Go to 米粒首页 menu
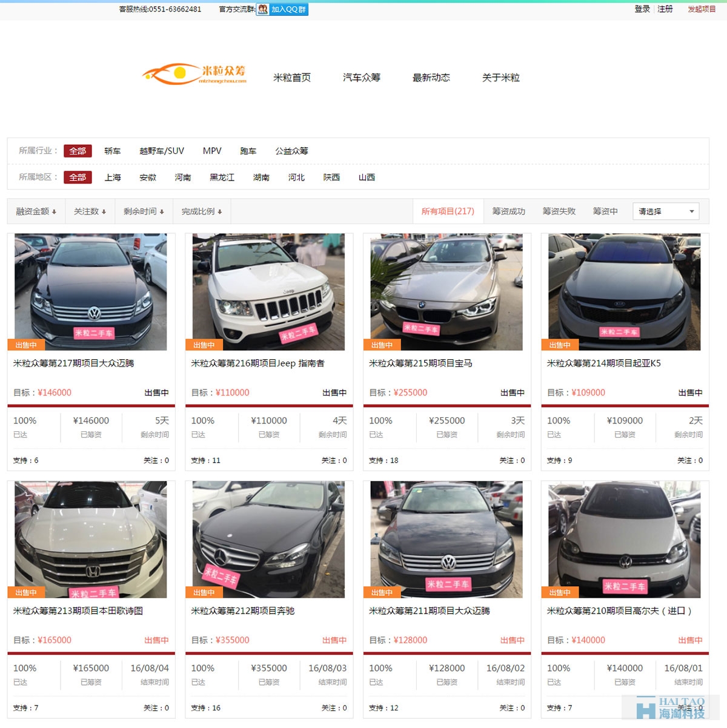This screenshot has width=727, height=728. coord(292,78)
